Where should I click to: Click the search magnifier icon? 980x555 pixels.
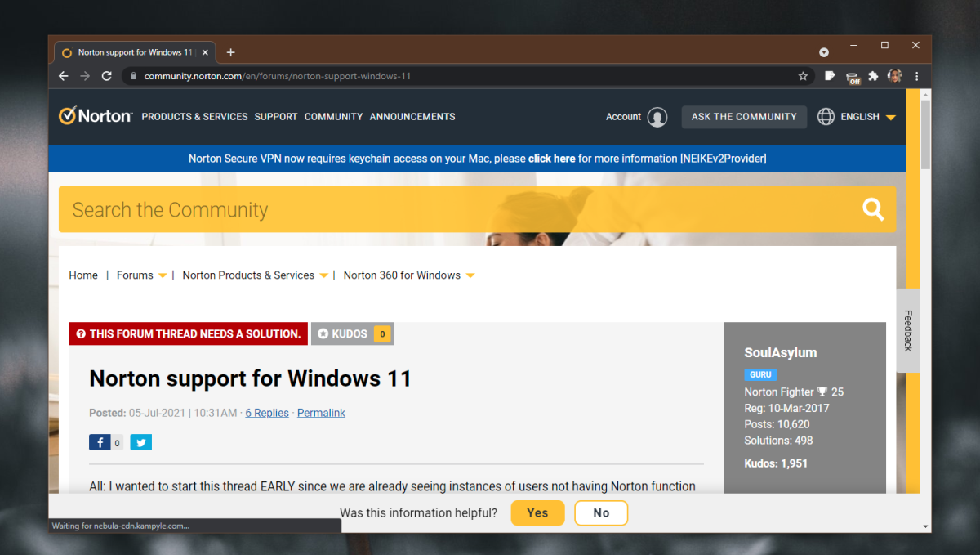click(x=873, y=210)
